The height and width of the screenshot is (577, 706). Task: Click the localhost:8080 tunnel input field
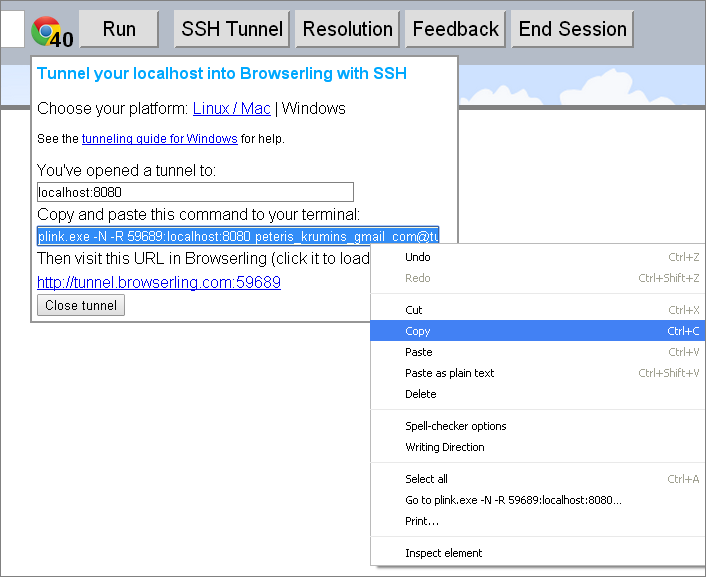click(195, 192)
